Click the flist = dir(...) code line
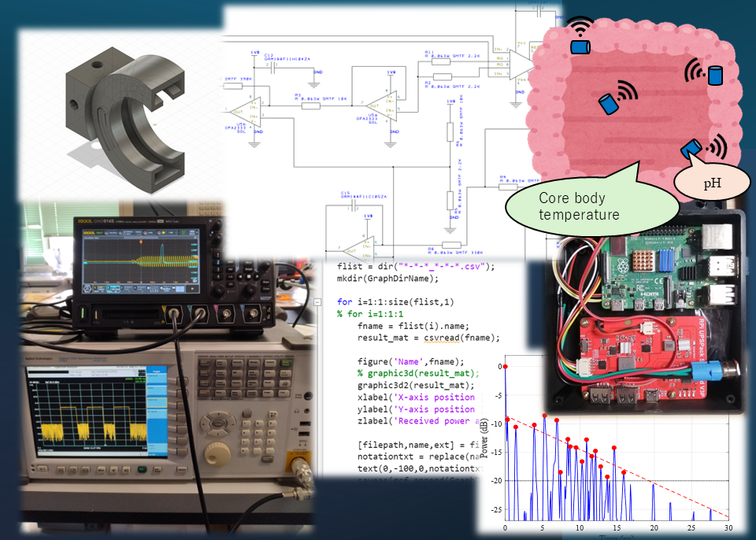 coord(416,266)
